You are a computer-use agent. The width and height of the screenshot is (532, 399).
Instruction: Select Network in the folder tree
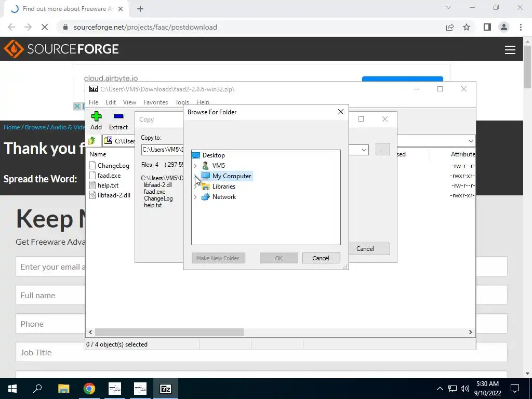(x=224, y=197)
